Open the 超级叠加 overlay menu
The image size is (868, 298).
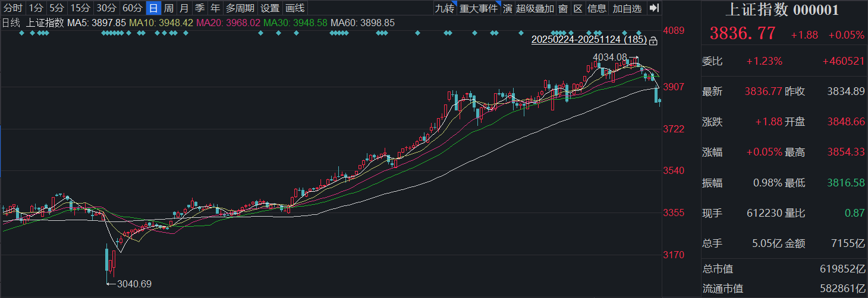click(x=534, y=8)
